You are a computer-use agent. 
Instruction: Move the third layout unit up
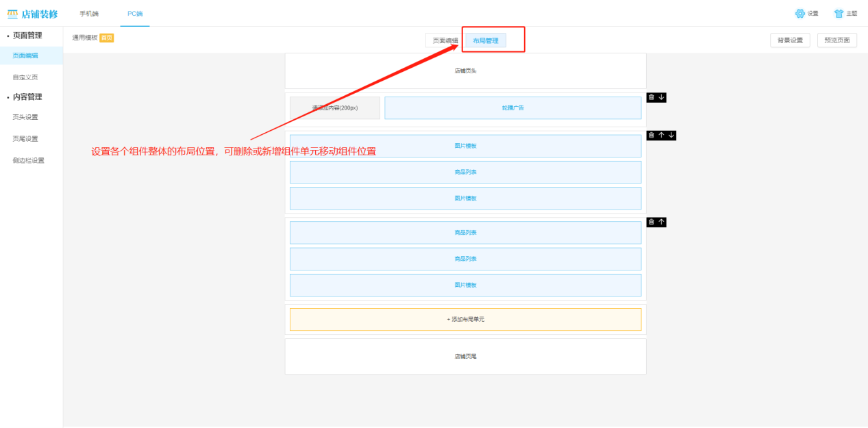(661, 222)
